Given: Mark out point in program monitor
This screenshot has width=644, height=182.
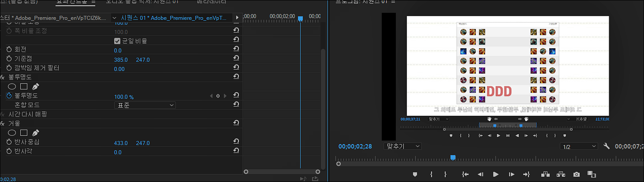Looking at the screenshot, I should point(446,175).
